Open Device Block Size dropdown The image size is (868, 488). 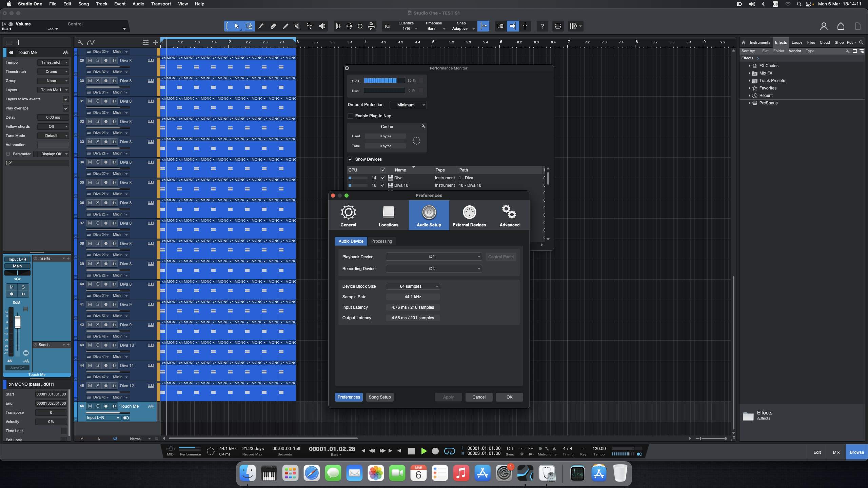[x=413, y=286]
